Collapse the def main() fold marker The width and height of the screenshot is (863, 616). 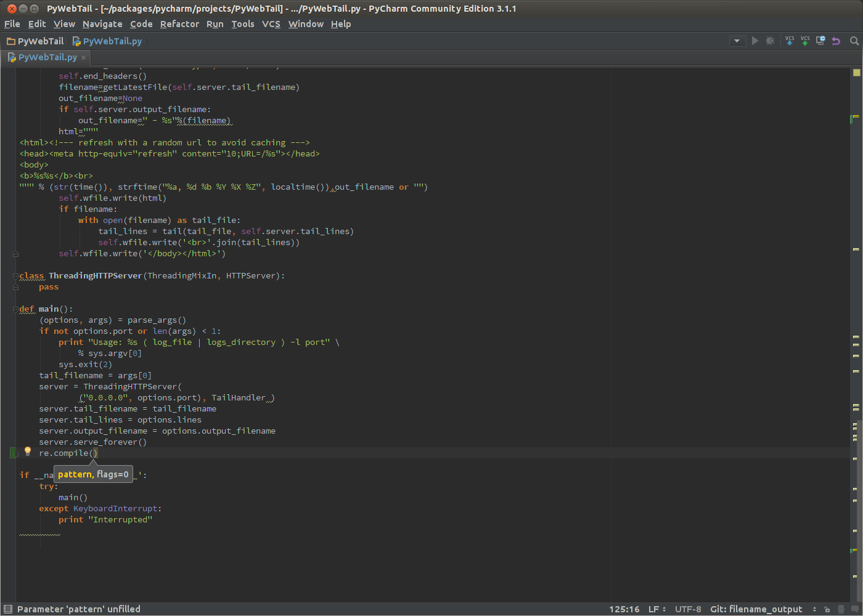pos(15,309)
